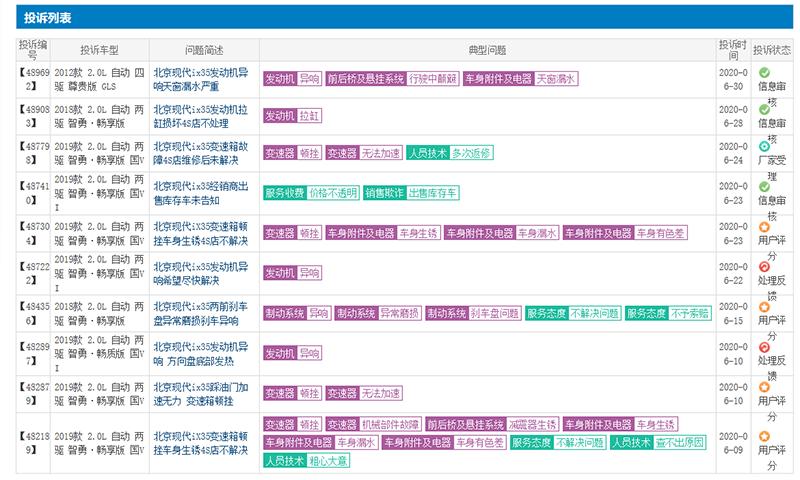Click the 投诉列表 section title

(x=47, y=18)
